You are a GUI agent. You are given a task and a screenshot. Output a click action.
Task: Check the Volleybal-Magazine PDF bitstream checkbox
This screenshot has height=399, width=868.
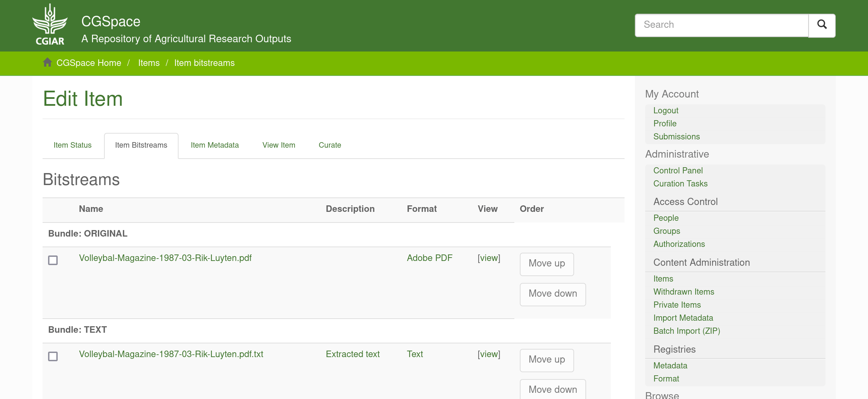pos(53,260)
